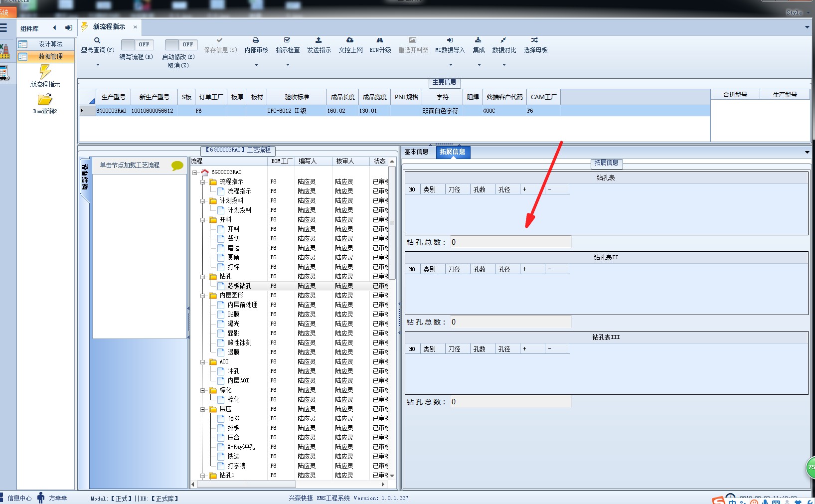Toggle the 编写流程 (R) OFF switch

coord(138,44)
